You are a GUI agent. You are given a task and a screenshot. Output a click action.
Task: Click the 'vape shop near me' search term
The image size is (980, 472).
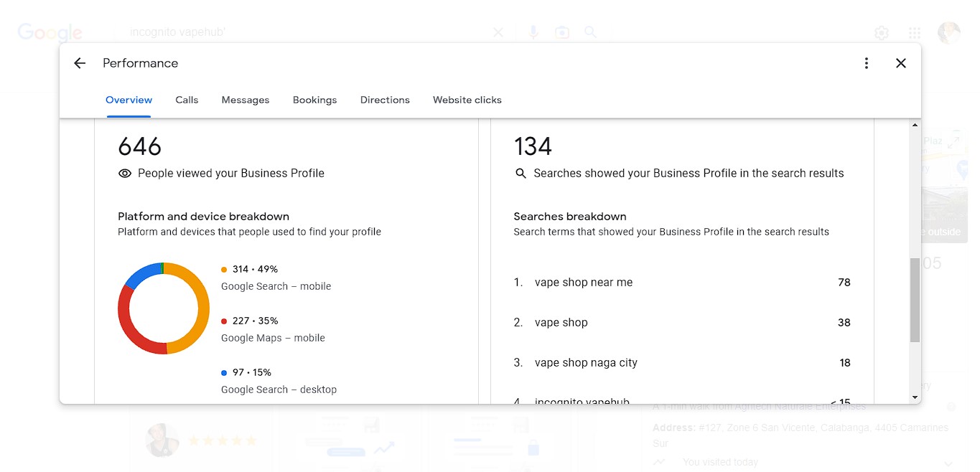tap(584, 283)
